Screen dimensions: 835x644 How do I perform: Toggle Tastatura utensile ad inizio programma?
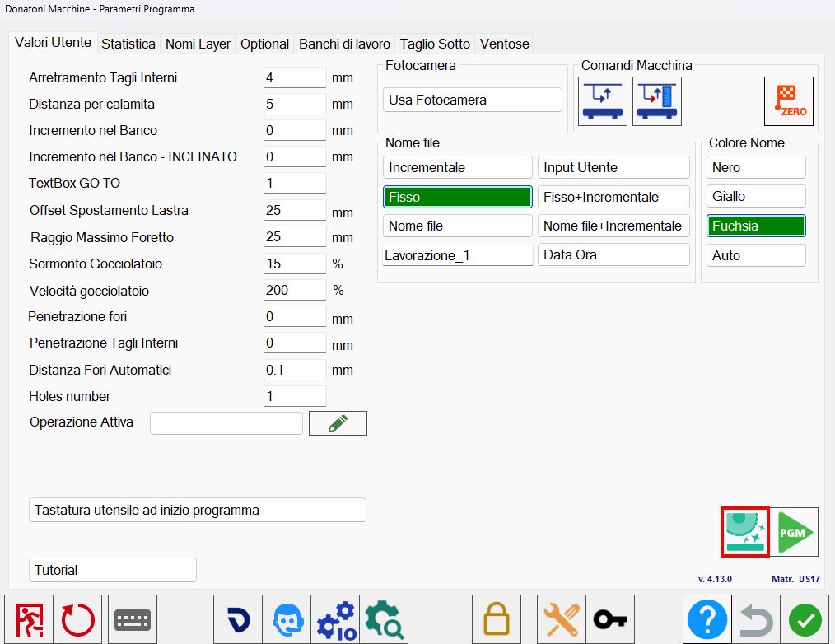198,511
